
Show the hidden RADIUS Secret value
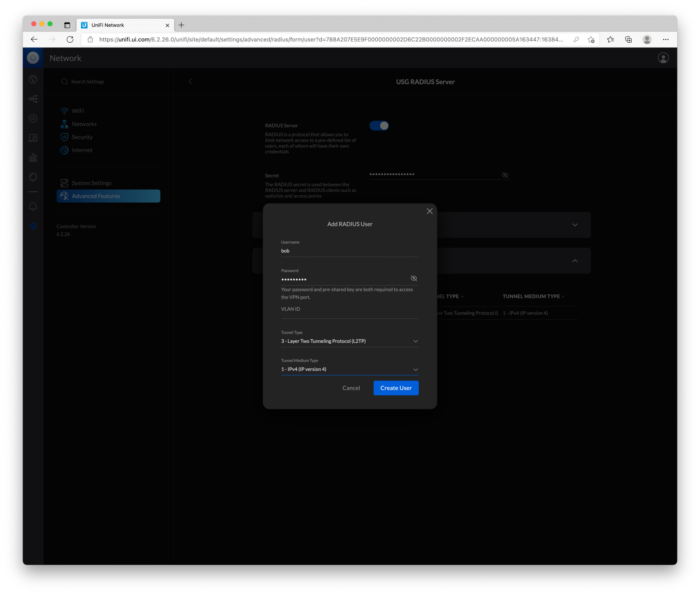pyautogui.click(x=505, y=175)
